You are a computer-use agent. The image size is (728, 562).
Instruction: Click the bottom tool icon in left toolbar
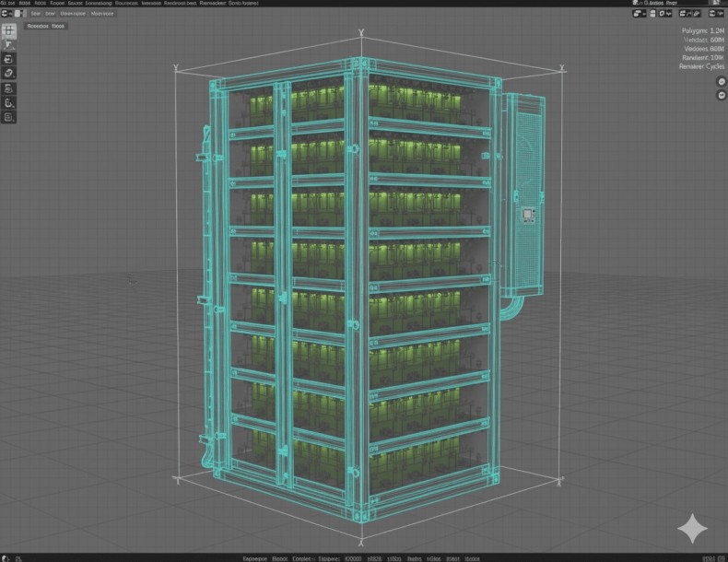pos(9,117)
